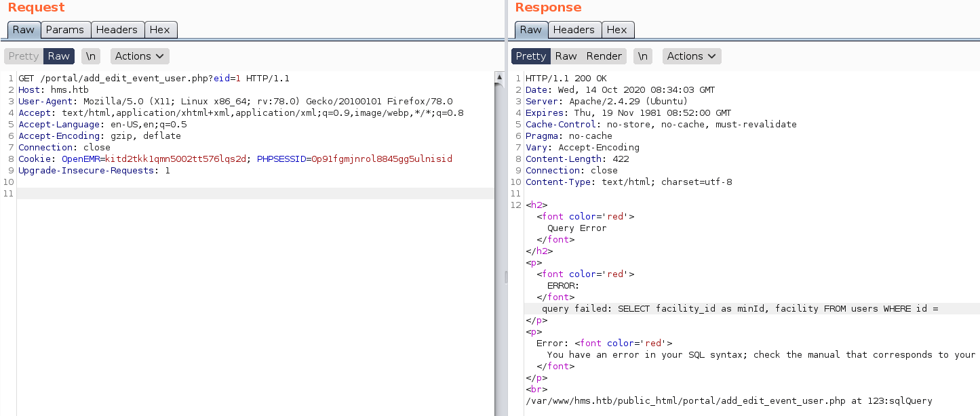Expand the Response Actions dropdown

[691, 56]
